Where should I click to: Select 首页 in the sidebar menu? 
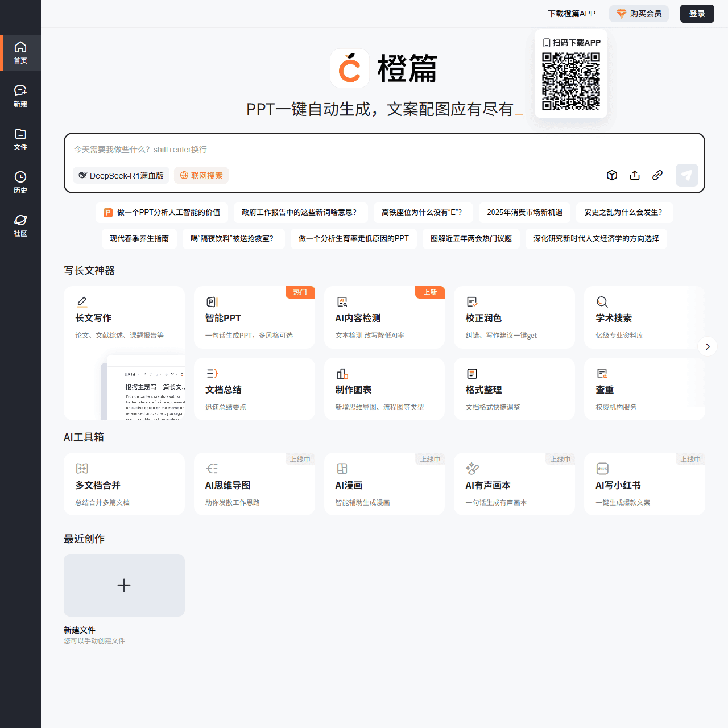(x=20, y=52)
